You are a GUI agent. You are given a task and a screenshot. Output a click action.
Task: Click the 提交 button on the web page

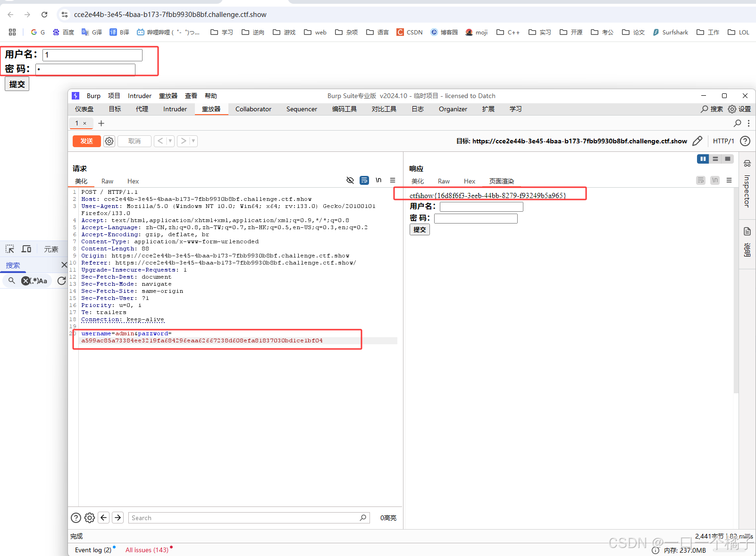(17, 84)
